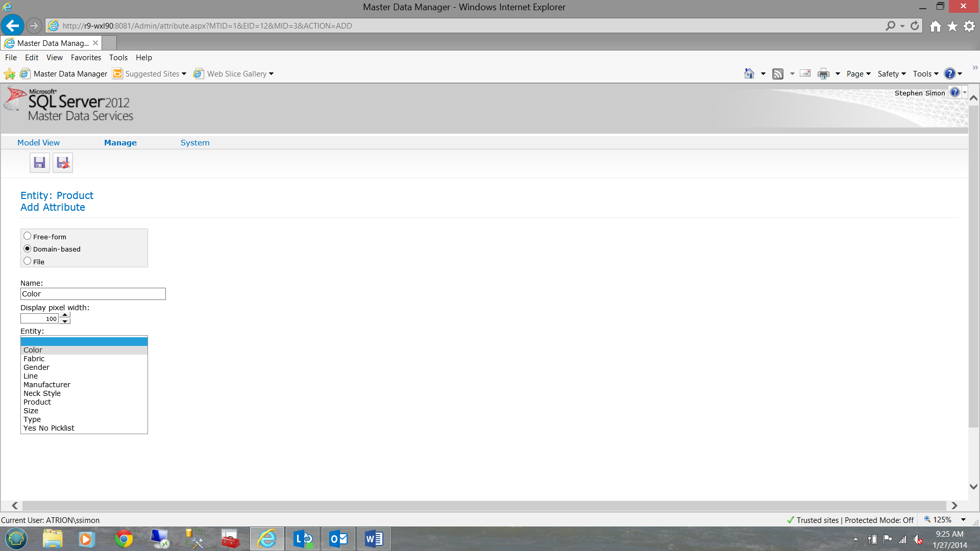Click the Model View link
980x551 pixels.
38,143
